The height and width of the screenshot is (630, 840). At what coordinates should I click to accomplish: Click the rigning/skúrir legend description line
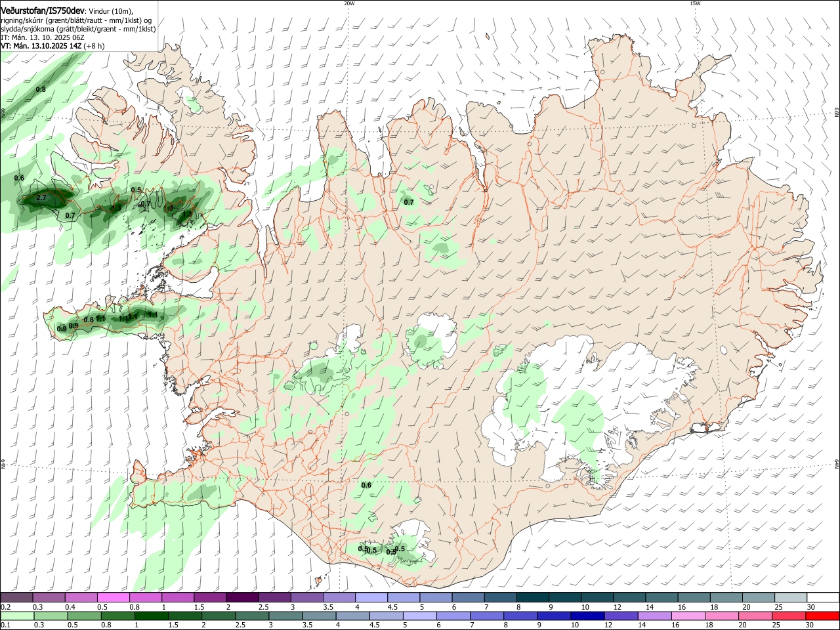coord(76,20)
